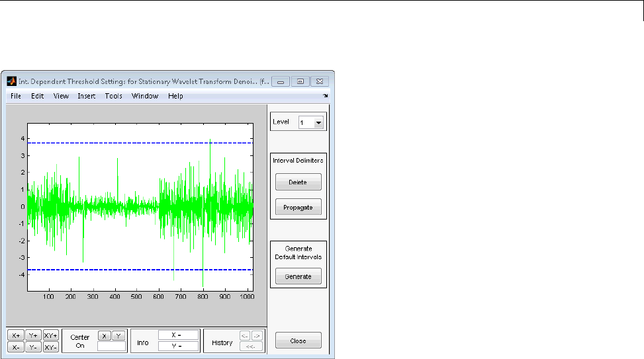The image size is (644, 359).
Task: Toggle Center On X button
Action: (103, 335)
